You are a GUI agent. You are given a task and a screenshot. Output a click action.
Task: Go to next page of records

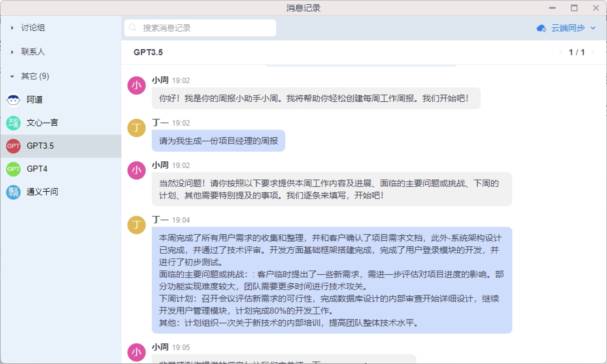(593, 52)
